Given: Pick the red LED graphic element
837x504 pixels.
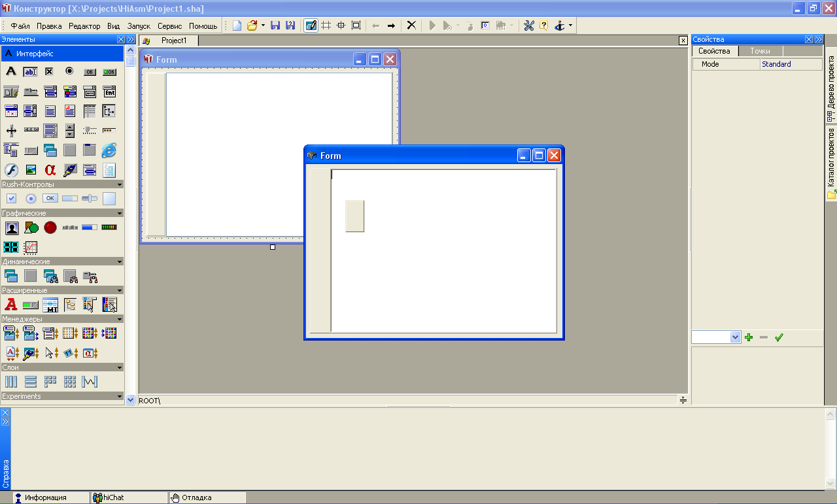Looking at the screenshot, I should click(50, 227).
